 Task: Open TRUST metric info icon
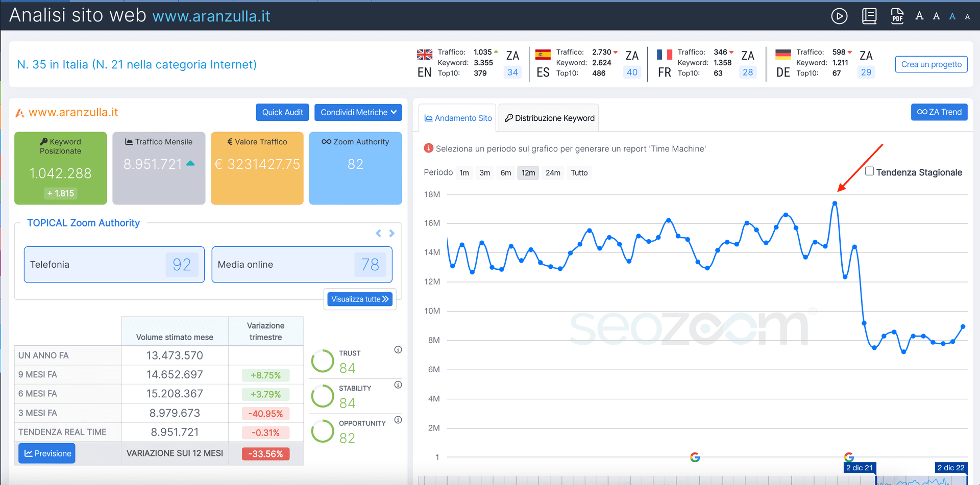click(398, 350)
